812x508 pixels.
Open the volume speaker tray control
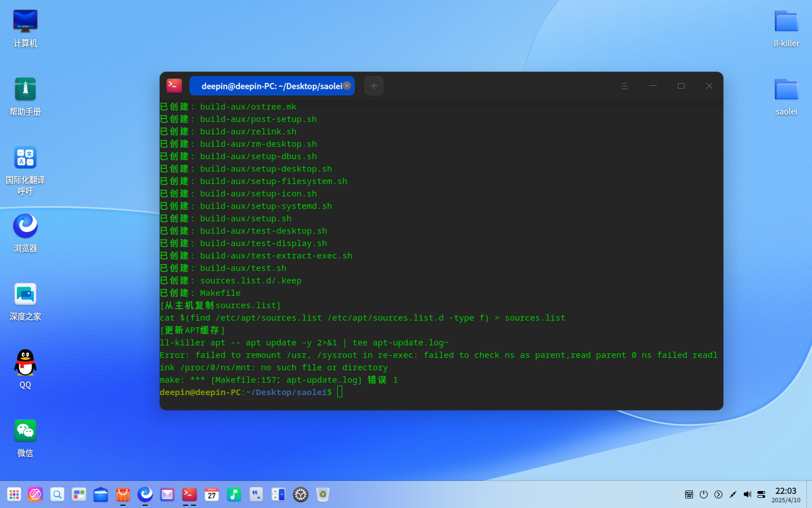[x=747, y=494]
